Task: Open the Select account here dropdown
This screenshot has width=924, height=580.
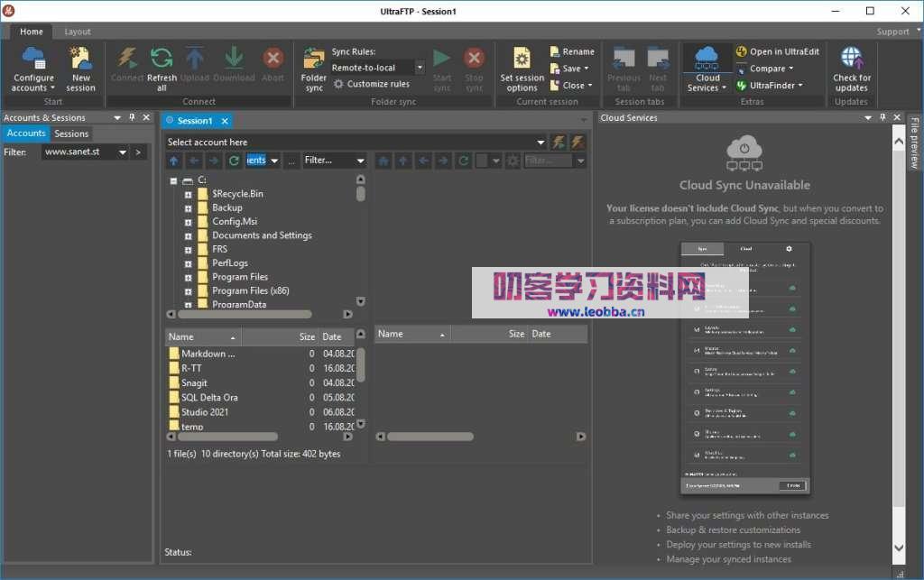Action: (540, 142)
